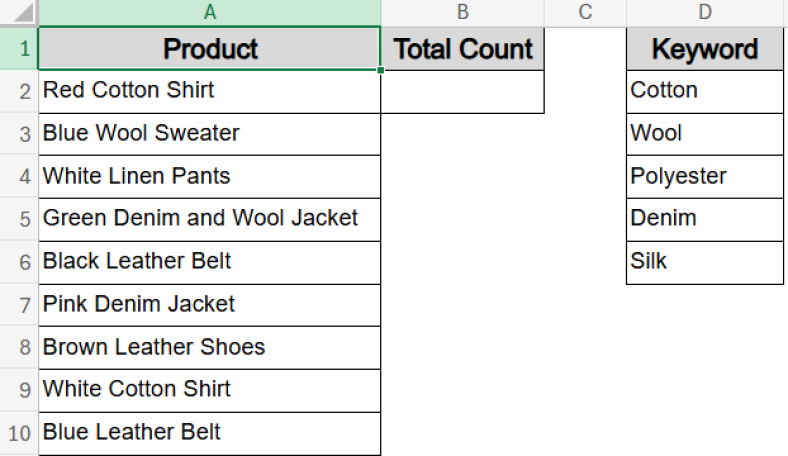Viewport: 788px width, 456px height.
Task: Select row 1 header
Action: (19, 49)
